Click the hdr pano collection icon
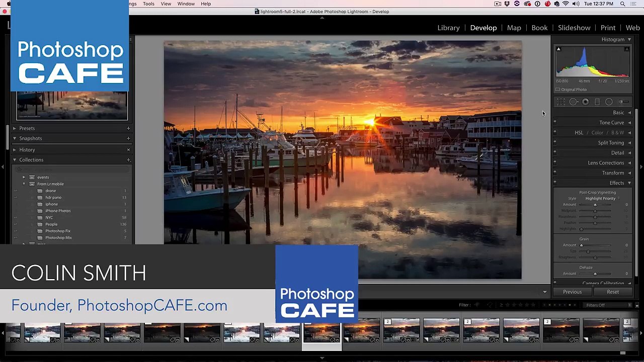 [40, 198]
